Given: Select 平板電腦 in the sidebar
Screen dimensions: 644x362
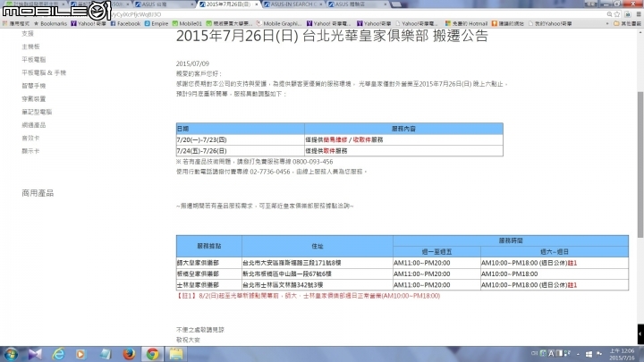Looking at the screenshot, I should (x=34, y=60).
